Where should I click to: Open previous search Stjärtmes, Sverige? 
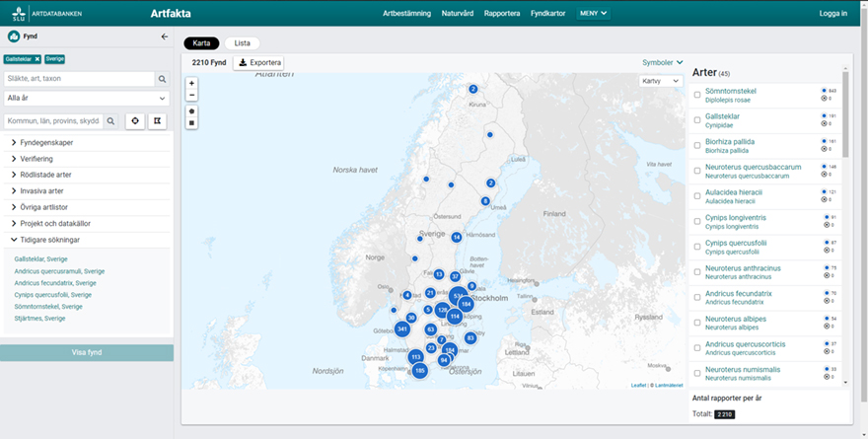click(x=39, y=319)
